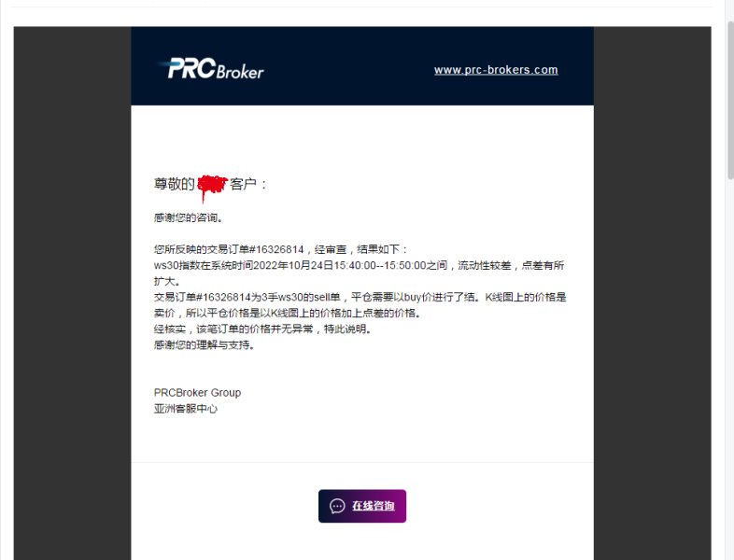Image resolution: width=734 pixels, height=560 pixels.
Task: Click the red scribble covering the name
Action: coord(212,185)
